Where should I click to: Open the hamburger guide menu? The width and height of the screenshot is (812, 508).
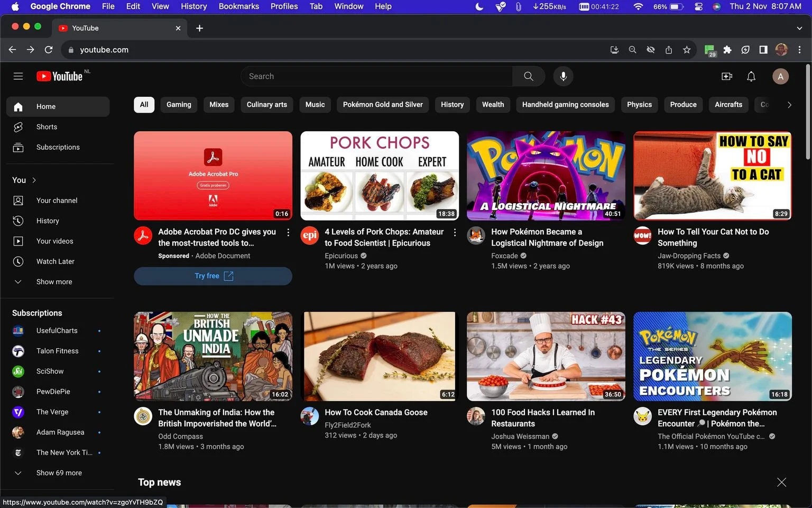[x=18, y=76]
